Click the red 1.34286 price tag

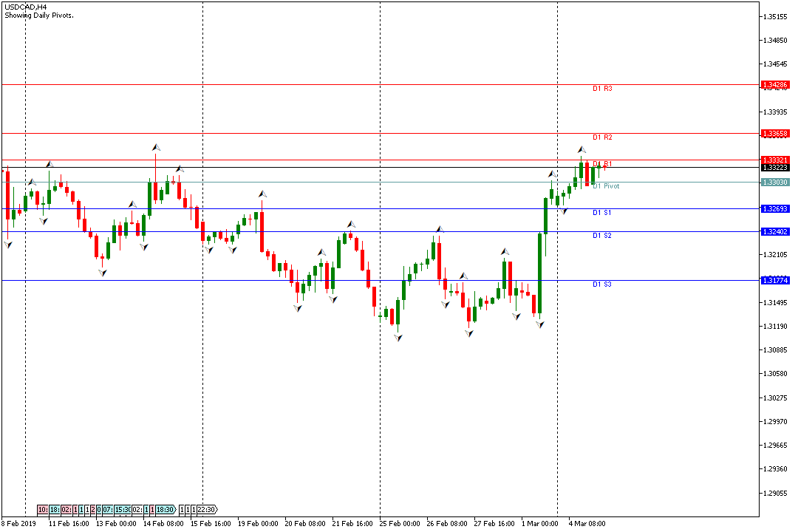(776, 85)
